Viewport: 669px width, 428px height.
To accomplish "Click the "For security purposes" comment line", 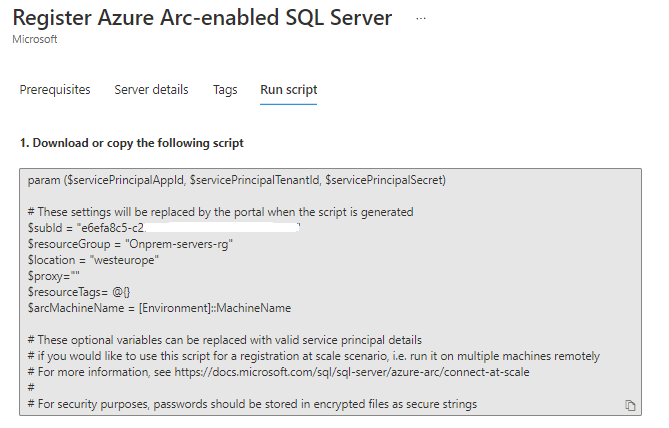I will pyautogui.click(x=252, y=404).
